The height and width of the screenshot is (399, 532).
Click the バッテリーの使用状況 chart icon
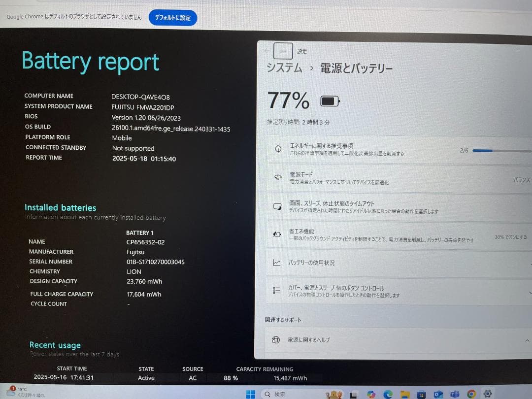tap(277, 262)
